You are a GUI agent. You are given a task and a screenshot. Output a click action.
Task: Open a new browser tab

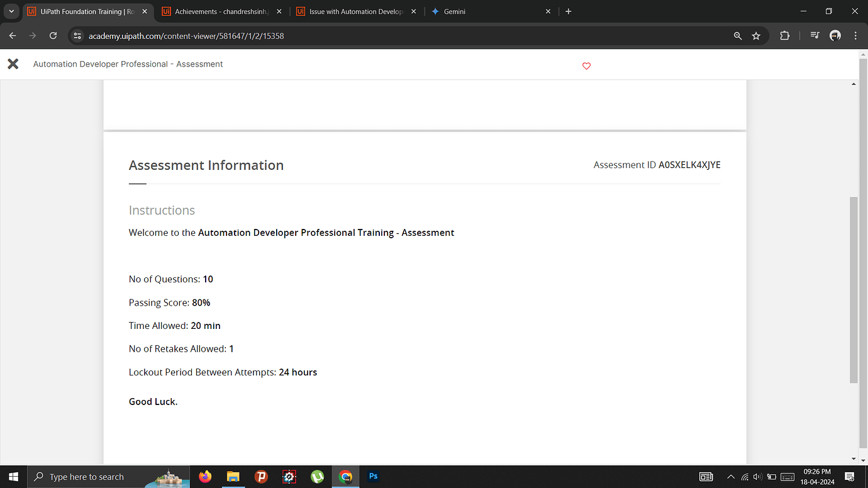[x=568, y=11]
